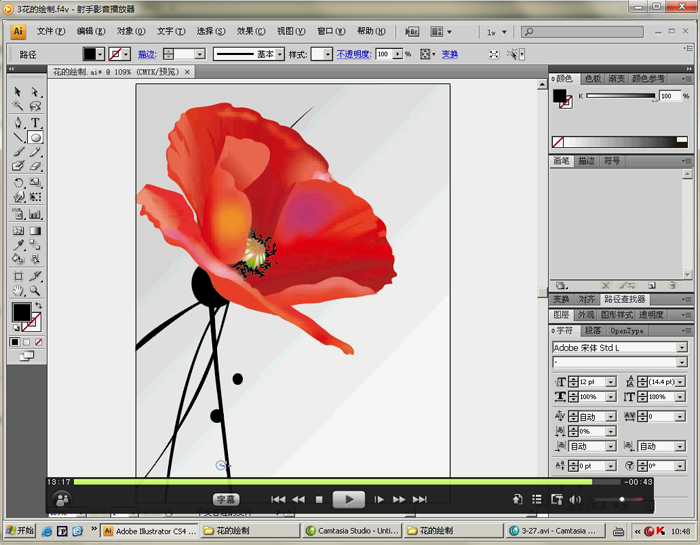This screenshot has height=545, width=700.
Task: Select the Pen tool
Action: coord(17,123)
